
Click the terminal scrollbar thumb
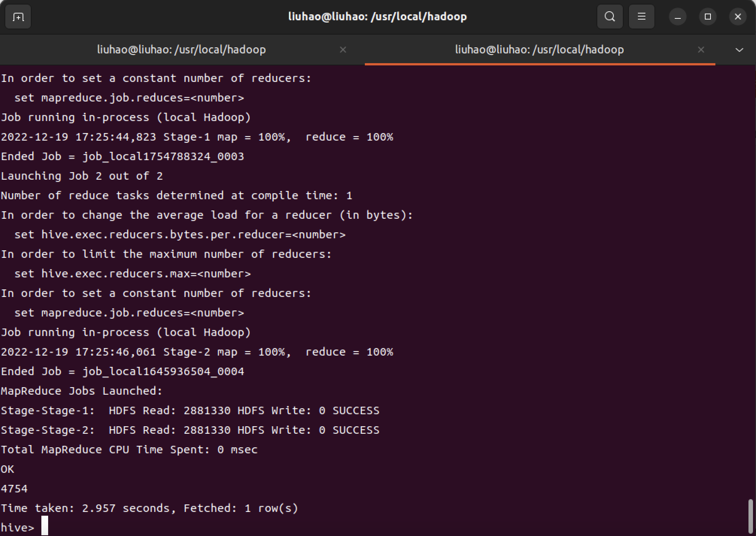(x=751, y=516)
